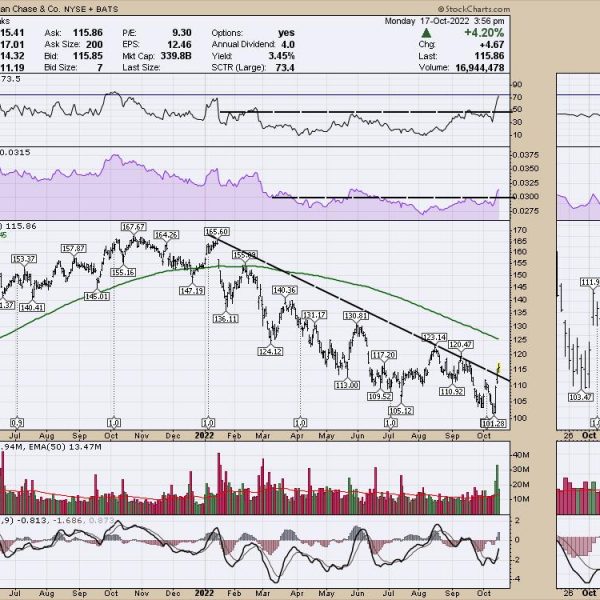Click the 164.26 price label
600x600 pixels.
pos(166,235)
